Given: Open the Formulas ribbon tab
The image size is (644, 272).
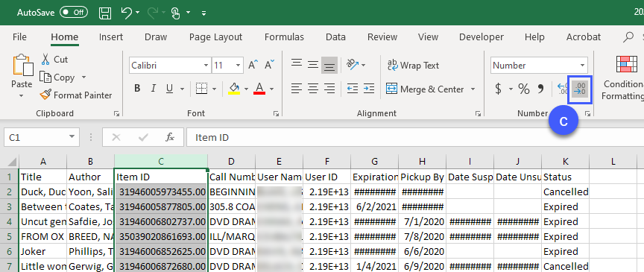Looking at the screenshot, I should (284, 37).
